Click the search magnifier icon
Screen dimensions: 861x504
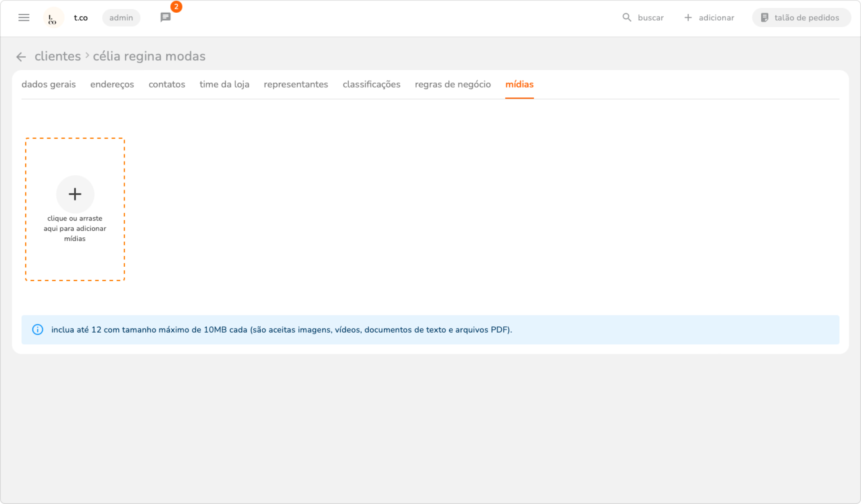point(627,18)
